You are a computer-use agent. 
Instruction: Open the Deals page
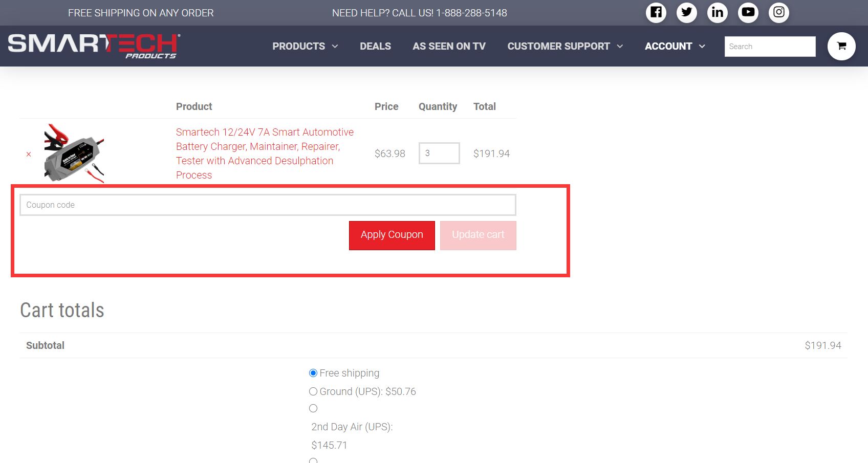(x=375, y=46)
